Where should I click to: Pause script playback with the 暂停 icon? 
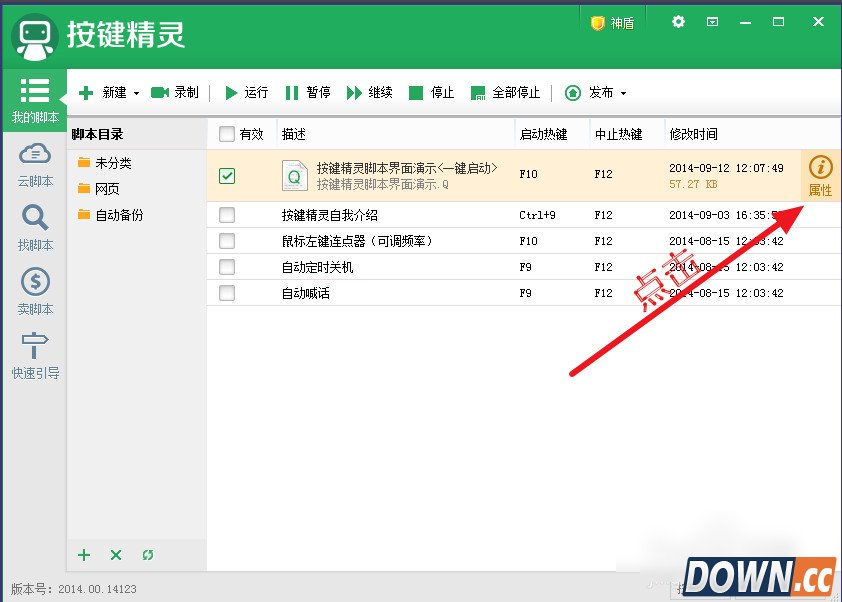pos(307,93)
